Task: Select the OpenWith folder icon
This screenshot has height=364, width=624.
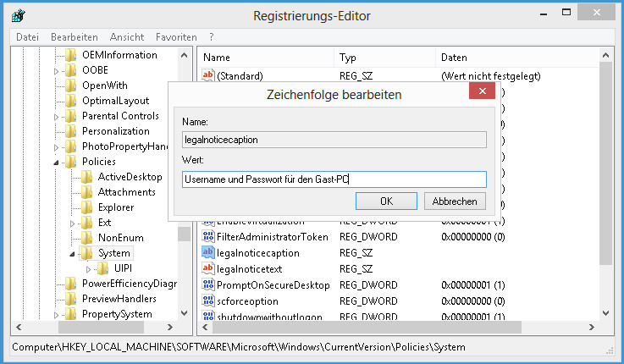Action: (x=71, y=85)
